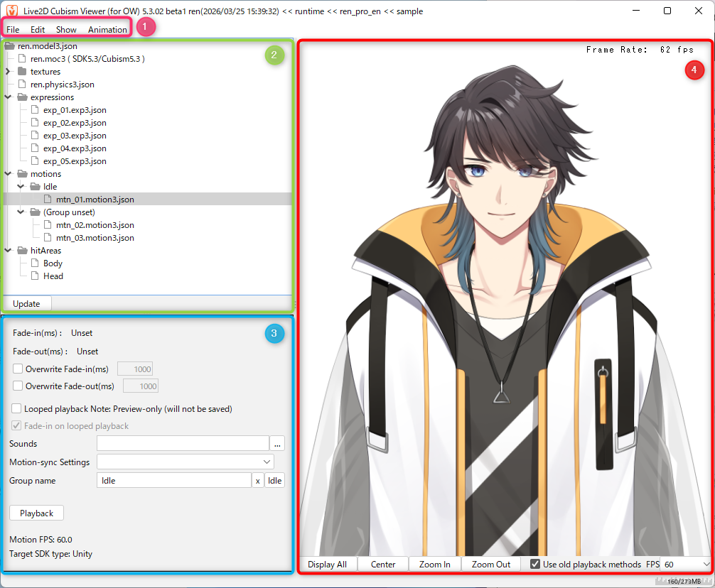Viewport: 715px width, 588px height.
Task: Enable Overwrite Fade-out(ms) checkbox
Action: pyautogui.click(x=18, y=386)
